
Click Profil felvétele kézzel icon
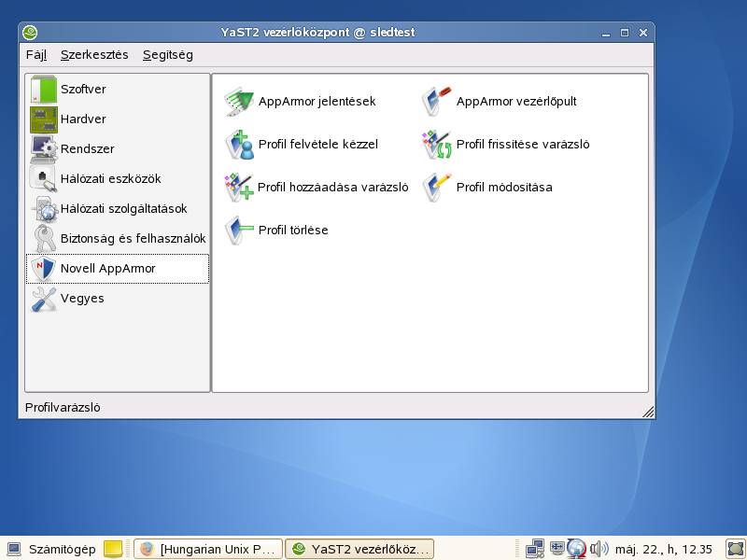(x=239, y=145)
